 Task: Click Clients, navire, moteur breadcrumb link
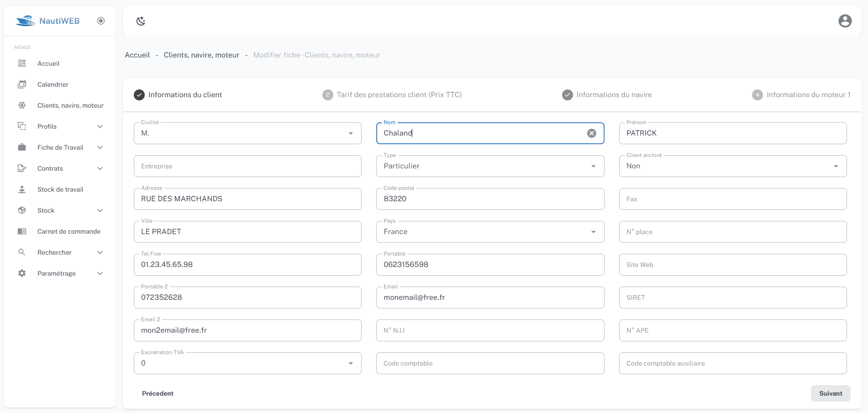(x=201, y=55)
